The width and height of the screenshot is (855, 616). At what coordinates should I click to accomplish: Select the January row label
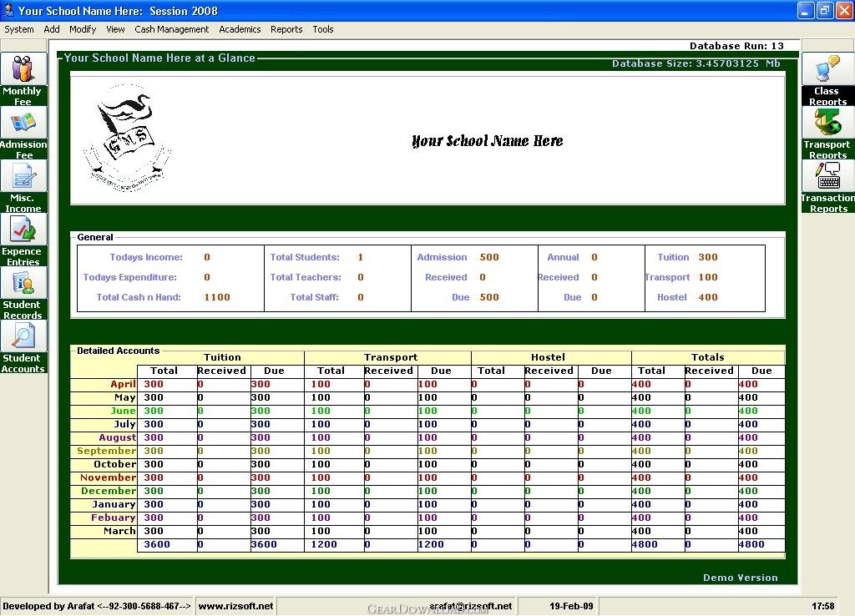(114, 505)
